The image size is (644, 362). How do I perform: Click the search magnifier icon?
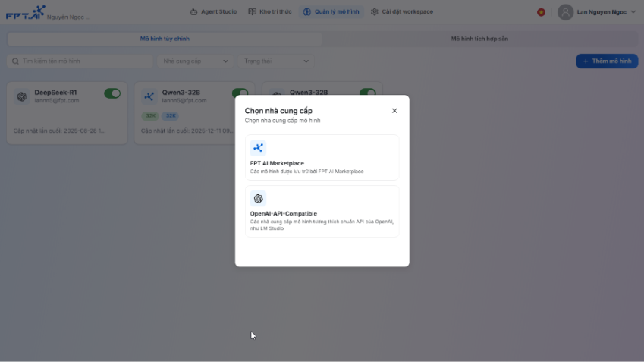pos(15,61)
